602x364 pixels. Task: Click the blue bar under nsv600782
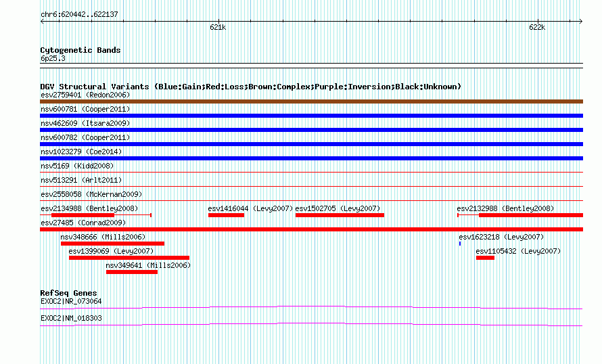(x=311, y=144)
